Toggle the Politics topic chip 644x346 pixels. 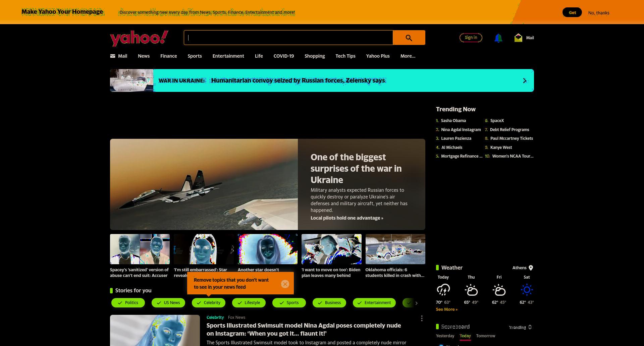pos(128,303)
